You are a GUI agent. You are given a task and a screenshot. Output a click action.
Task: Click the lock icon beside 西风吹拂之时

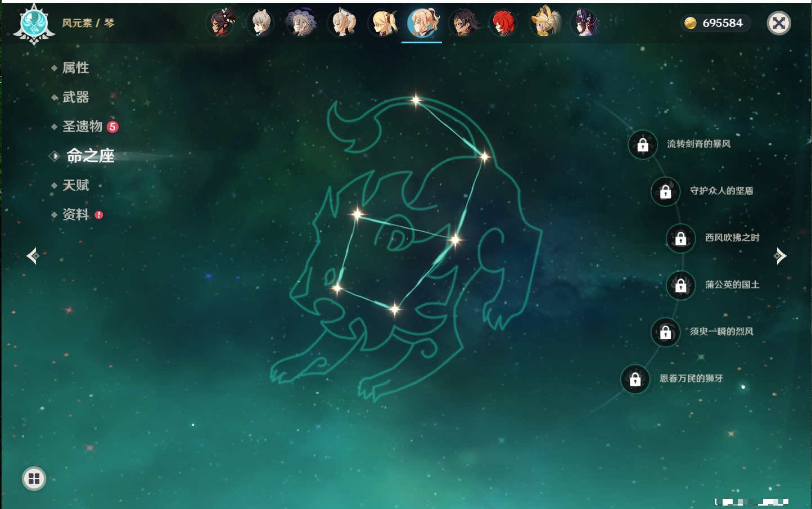coord(681,238)
